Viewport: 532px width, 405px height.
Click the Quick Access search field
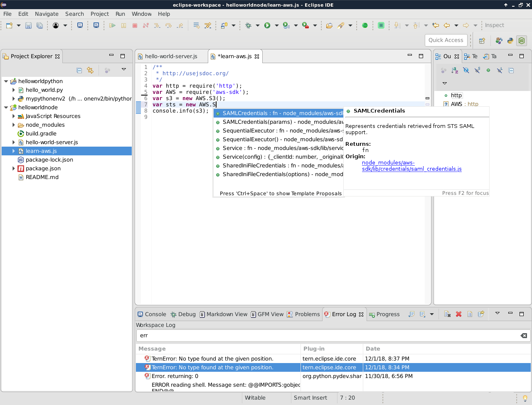(x=446, y=40)
